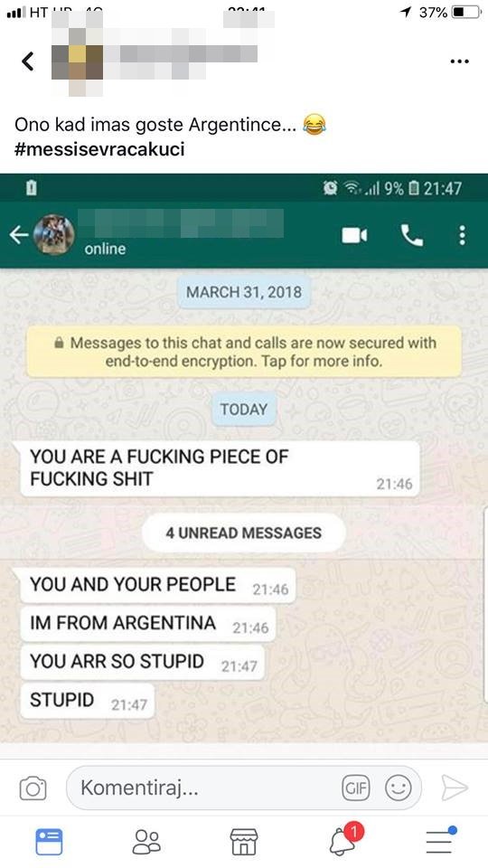Open the emoji smiley picker
The height and width of the screenshot is (868, 488).
coord(399,788)
